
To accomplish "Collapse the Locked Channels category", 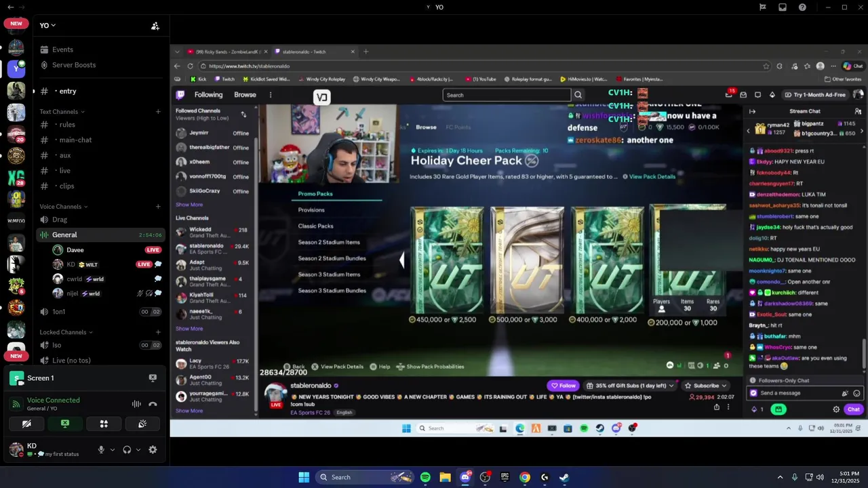I will tap(66, 332).
